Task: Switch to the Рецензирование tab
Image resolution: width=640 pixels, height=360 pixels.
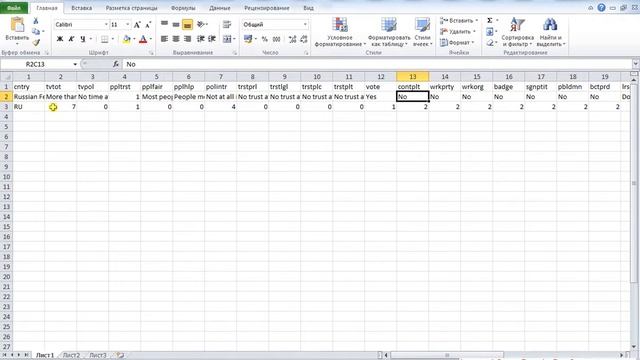Action: pos(267,8)
